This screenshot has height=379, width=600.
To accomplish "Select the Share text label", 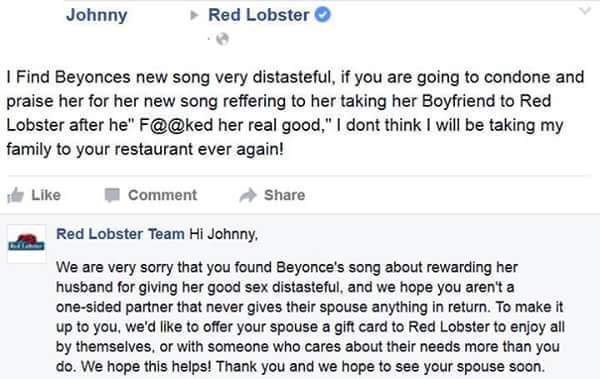I will (284, 195).
